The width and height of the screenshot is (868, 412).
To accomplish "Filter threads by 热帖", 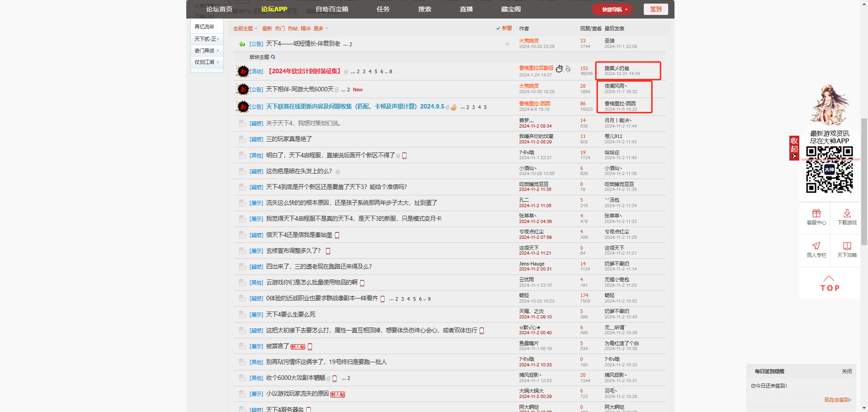I will (x=293, y=28).
